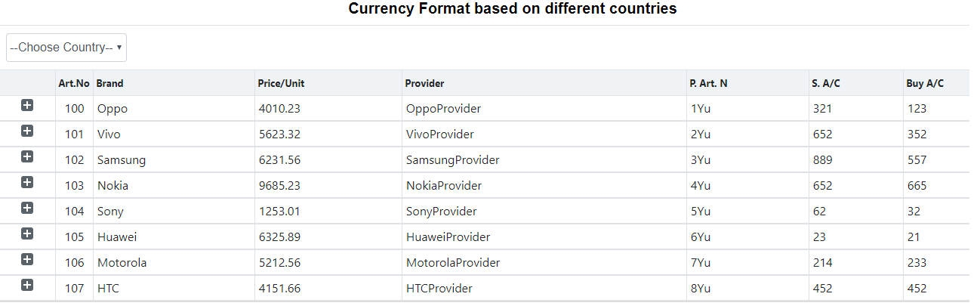Select the Oppo price cell 4010.23

pyautogui.click(x=279, y=109)
